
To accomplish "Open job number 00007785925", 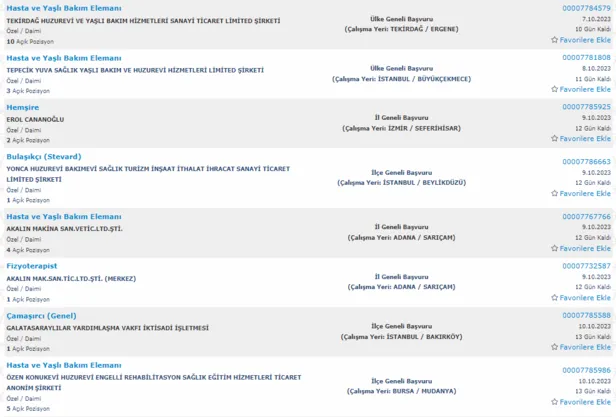I will coord(585,106).
